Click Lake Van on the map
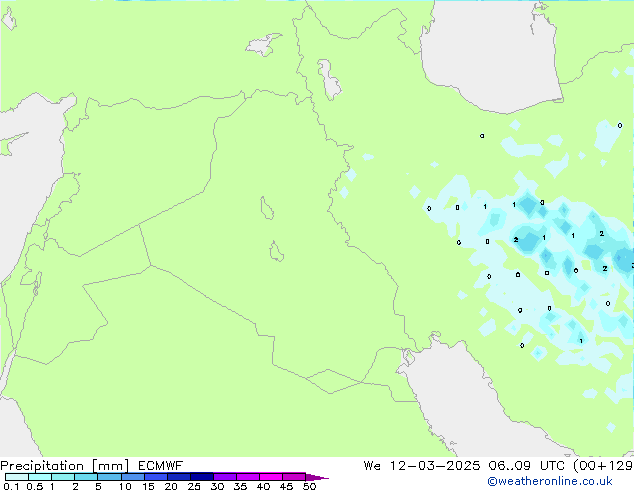 click(263, 44)
